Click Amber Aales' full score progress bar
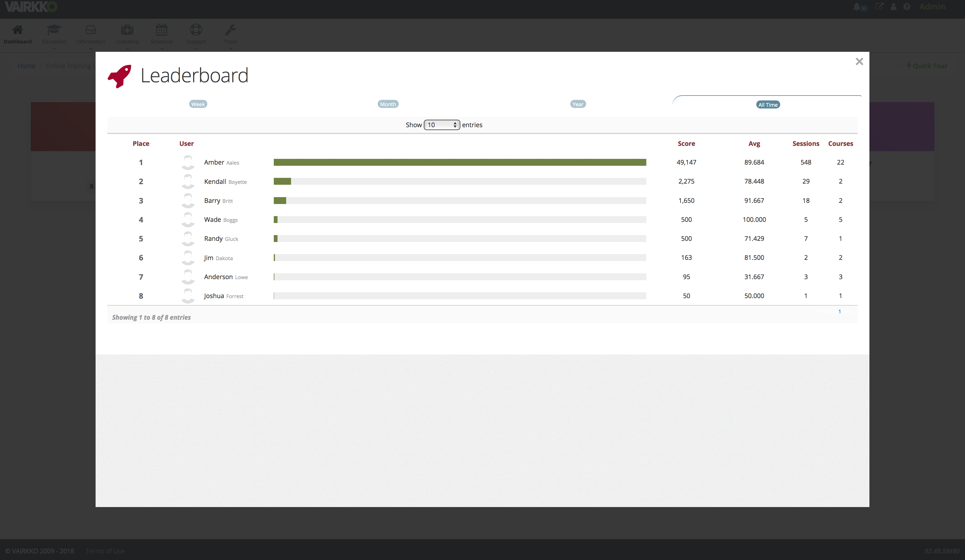Viewport: 965px width, 560px height. pyautogui.click(x=459, y=162)
